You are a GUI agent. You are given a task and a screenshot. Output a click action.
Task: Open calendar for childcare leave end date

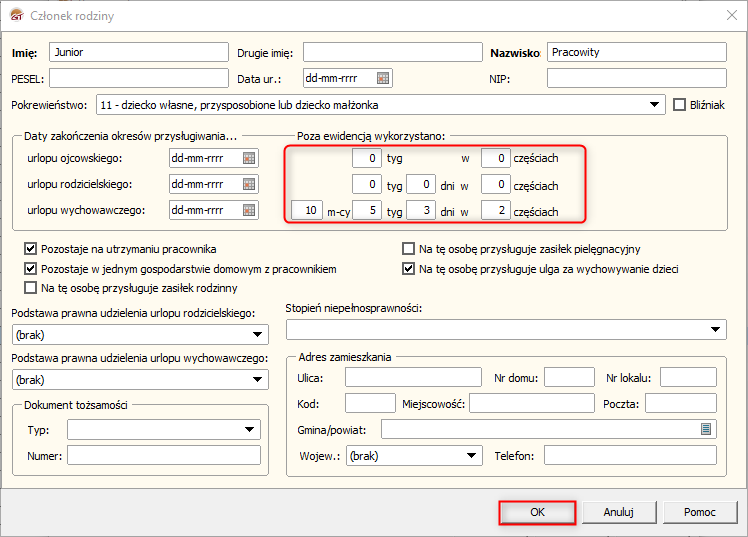click(250, 210)
